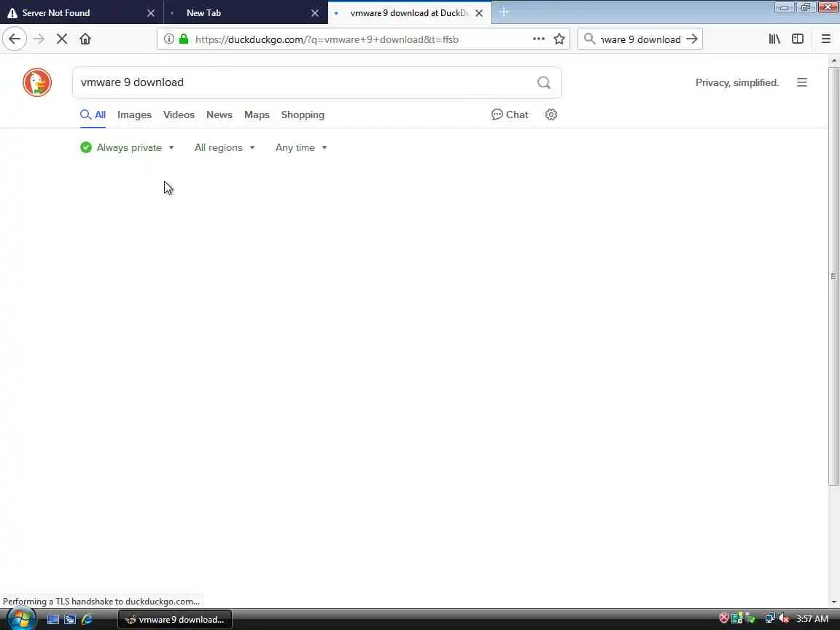Switch to the Server Not Found tab

click(x=81, y=13)
